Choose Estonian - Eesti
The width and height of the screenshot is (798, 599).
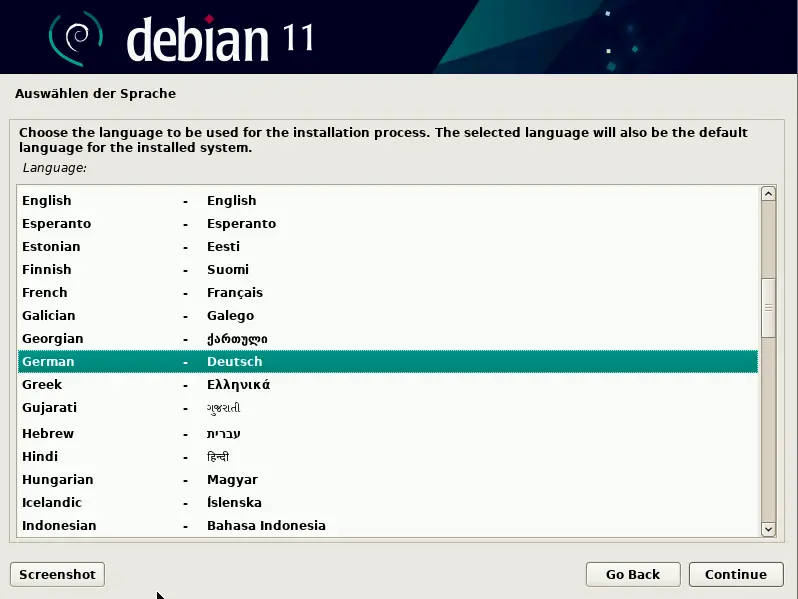(388, 246)
